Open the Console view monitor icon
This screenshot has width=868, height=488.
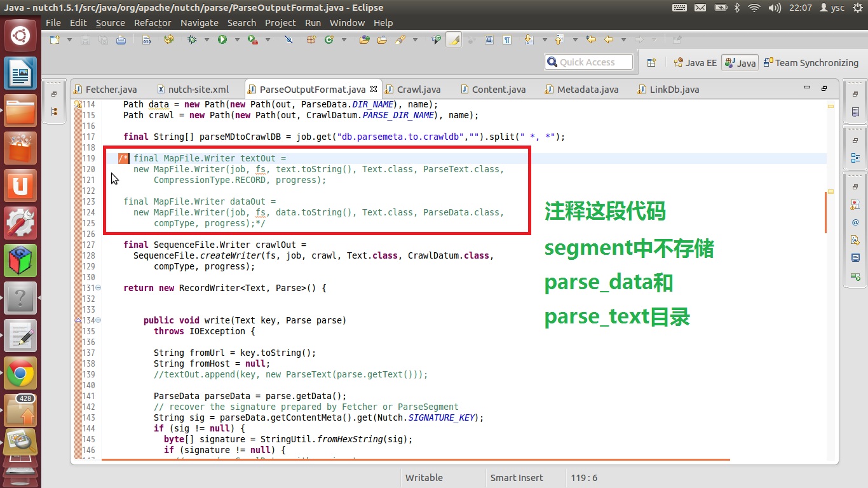click(855, 258)
